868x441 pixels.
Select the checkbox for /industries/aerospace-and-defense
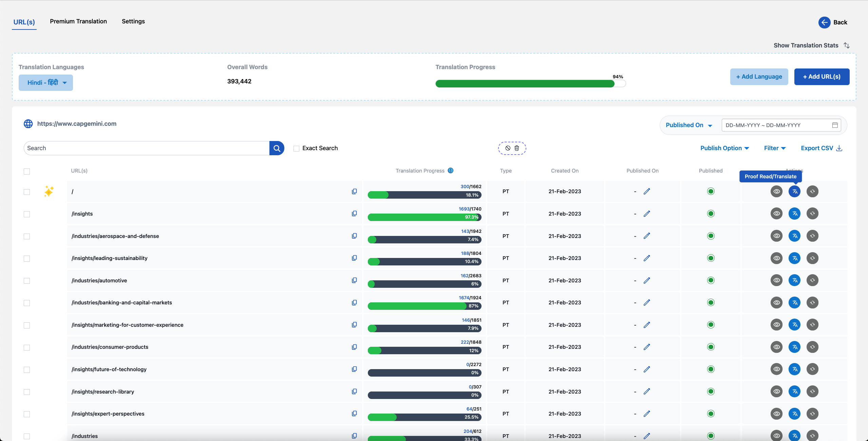pos(27,236)
